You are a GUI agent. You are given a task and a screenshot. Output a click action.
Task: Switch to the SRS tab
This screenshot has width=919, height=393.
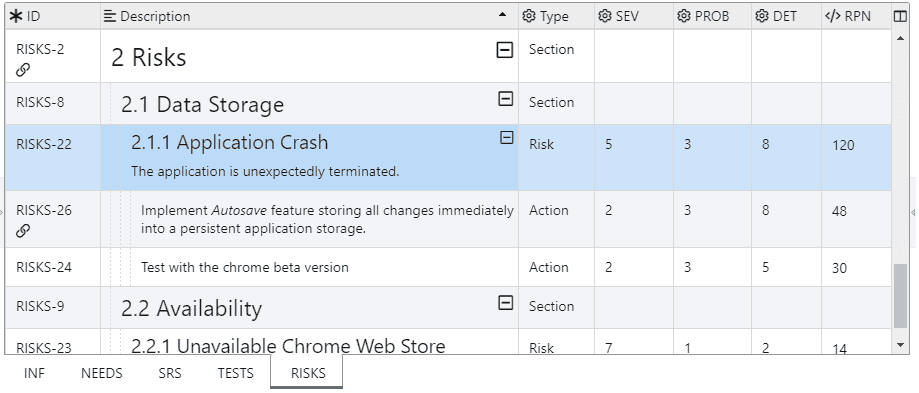pos(170,374)
